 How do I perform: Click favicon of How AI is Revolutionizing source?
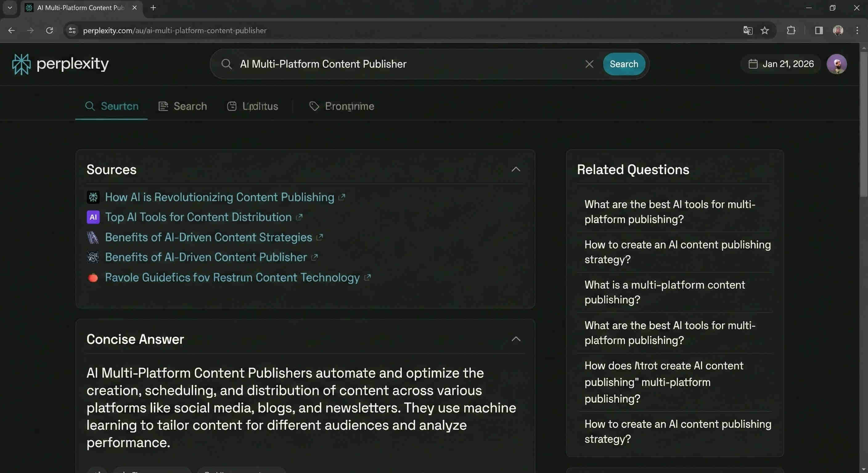(x=93, y=197)
